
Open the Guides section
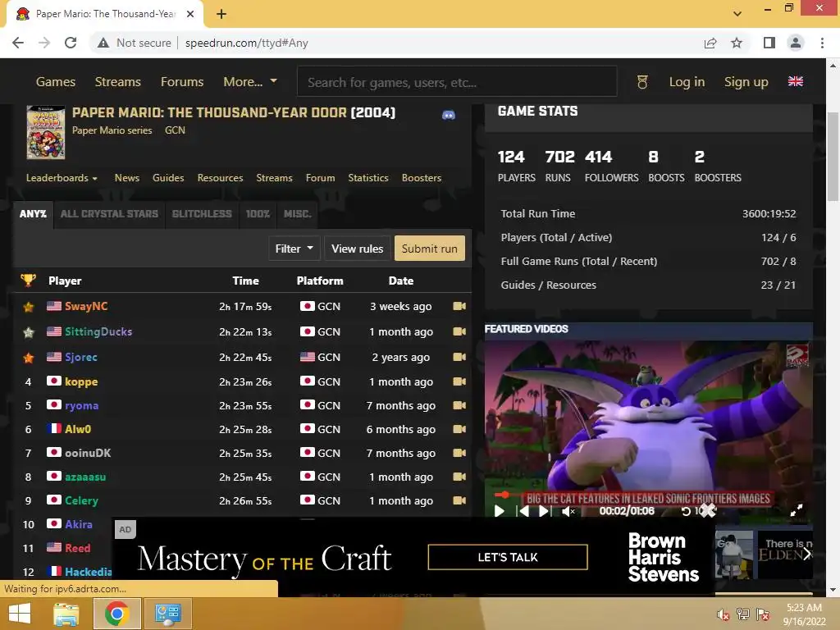coord(168,178)
